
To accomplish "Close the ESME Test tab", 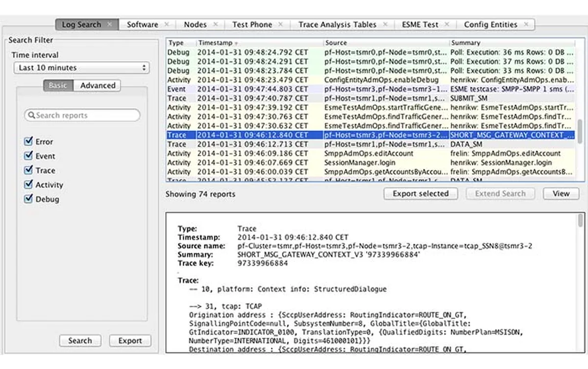I will 447,24.
